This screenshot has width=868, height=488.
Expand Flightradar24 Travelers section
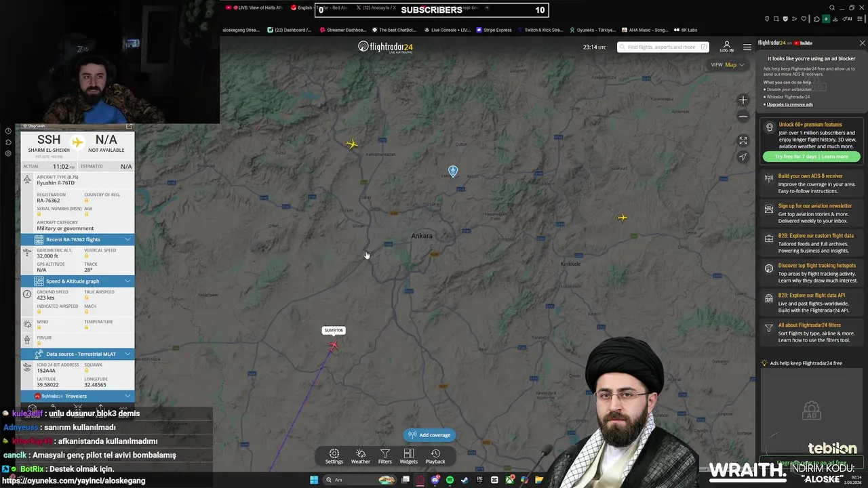coord(77,396)
